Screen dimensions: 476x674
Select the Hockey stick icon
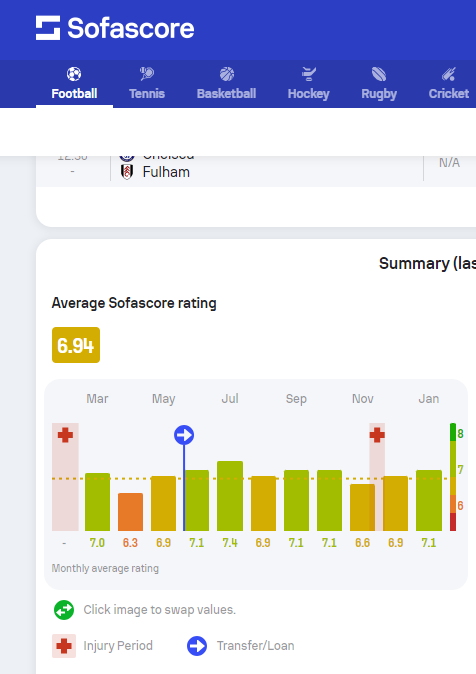click(x=309, y=74)
